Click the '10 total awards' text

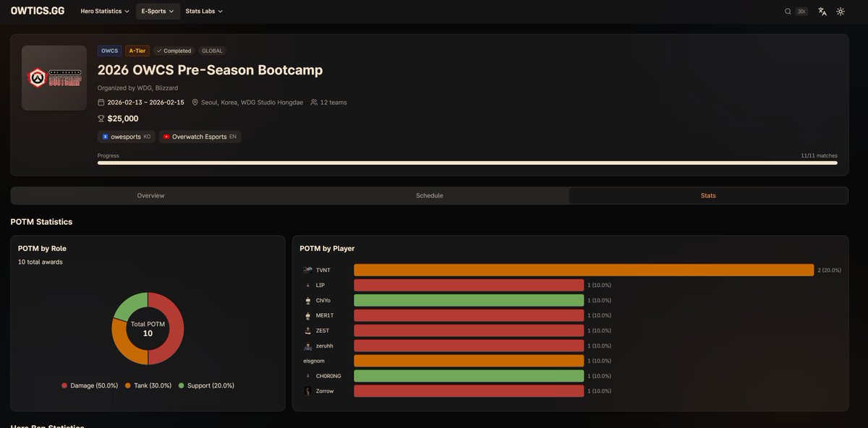(41, 262)
